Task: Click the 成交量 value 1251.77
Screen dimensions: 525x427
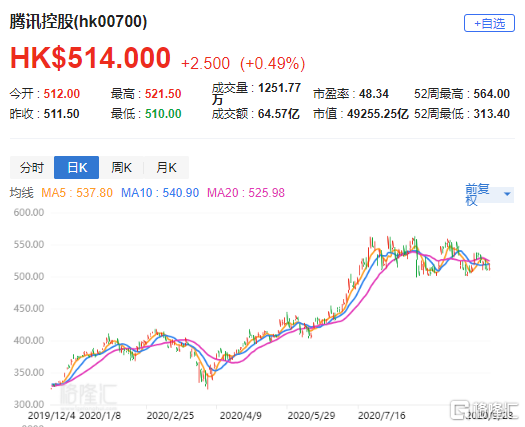Action: click(x=280, y=88)
